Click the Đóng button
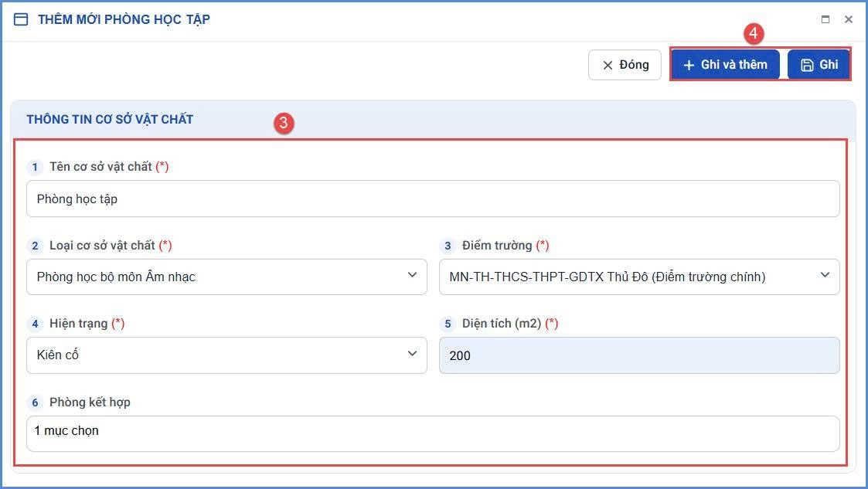Image resolution: width=868 pixels, height=489 pixels. coord(625,65)
